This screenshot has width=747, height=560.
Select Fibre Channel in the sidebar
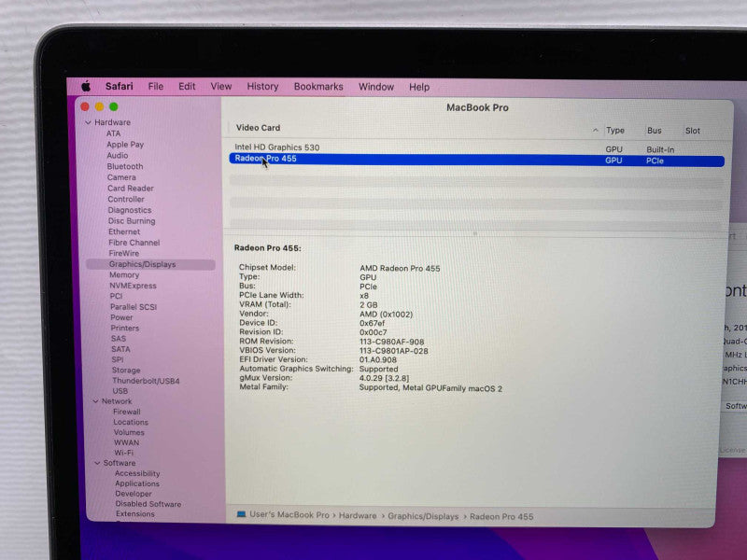(134, 243)
